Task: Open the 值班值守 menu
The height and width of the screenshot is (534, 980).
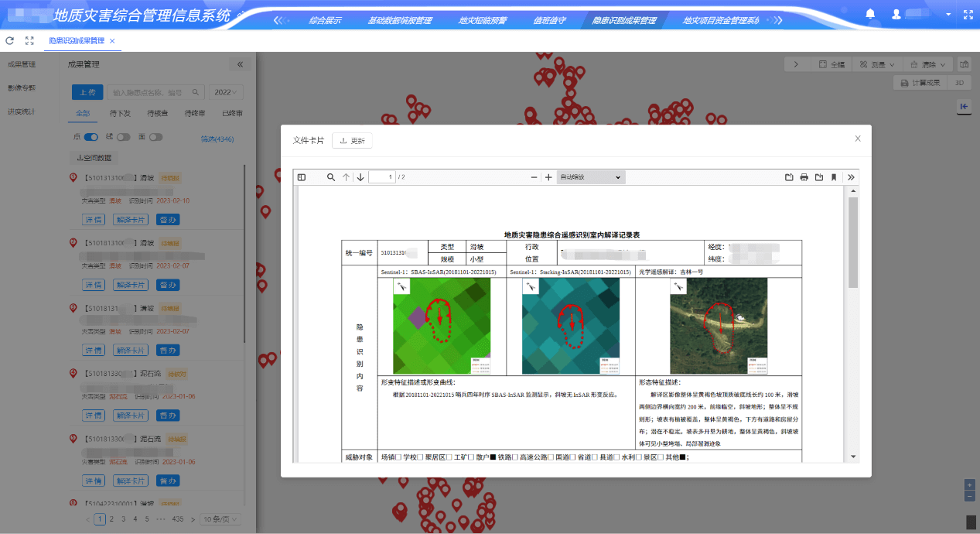Action: [548, 21]
